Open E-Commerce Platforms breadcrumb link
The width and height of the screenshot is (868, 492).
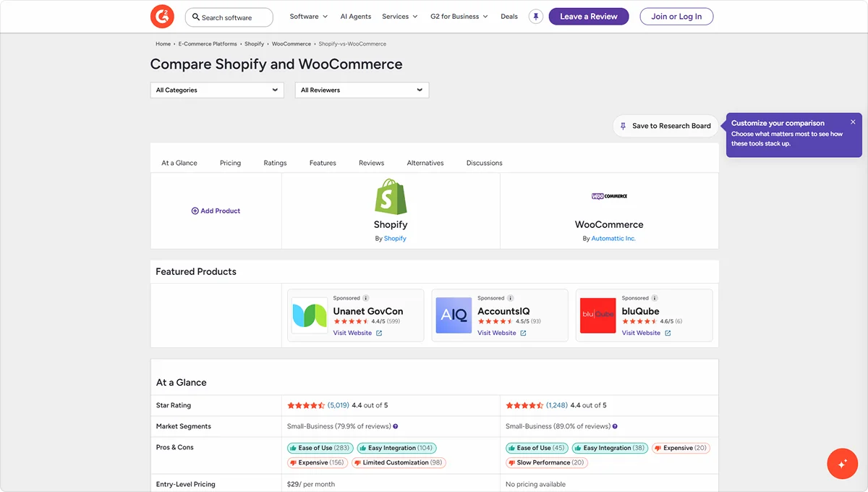(208, 44)
